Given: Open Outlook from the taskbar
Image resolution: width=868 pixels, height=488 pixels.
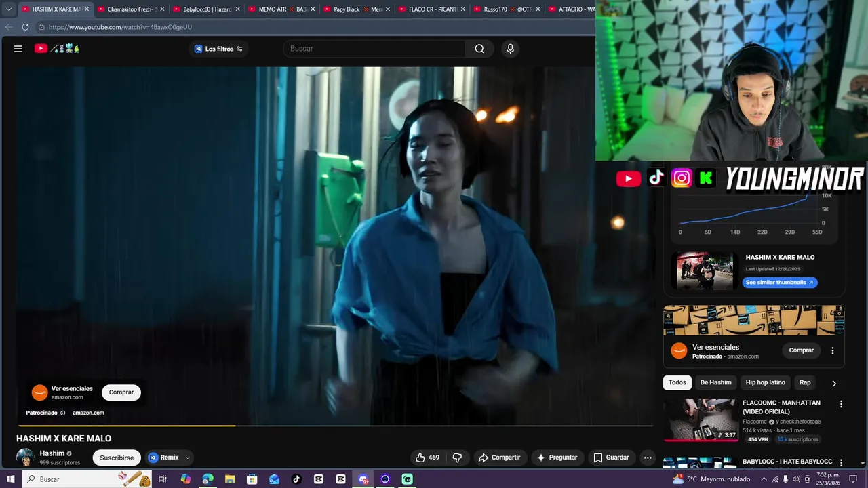Looking at the screenshot, I should point(274,479).
